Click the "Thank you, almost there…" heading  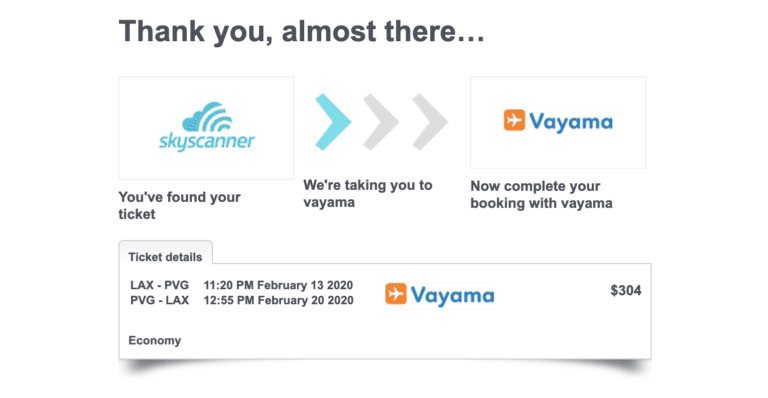(302, 31)
